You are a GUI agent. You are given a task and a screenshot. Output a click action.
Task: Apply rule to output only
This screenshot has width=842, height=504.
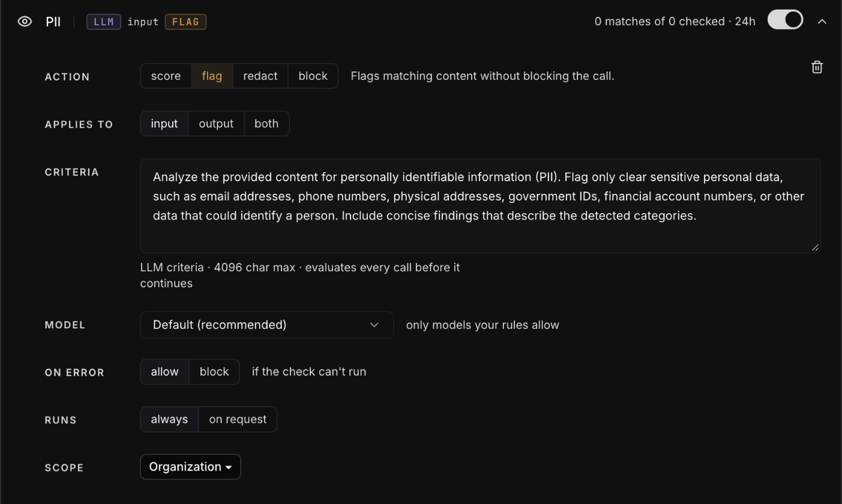click(x=216, y=124)
